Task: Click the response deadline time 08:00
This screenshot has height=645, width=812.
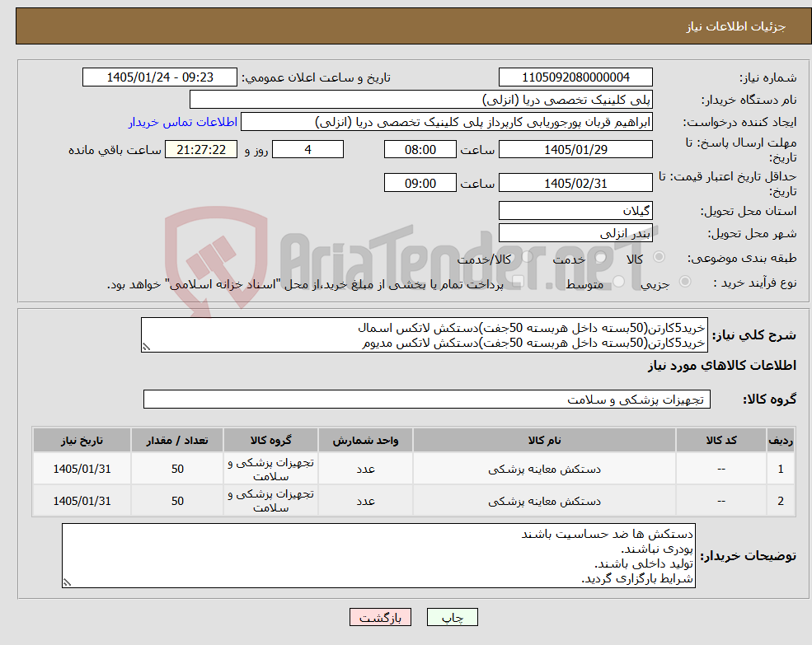Action: 420,150
